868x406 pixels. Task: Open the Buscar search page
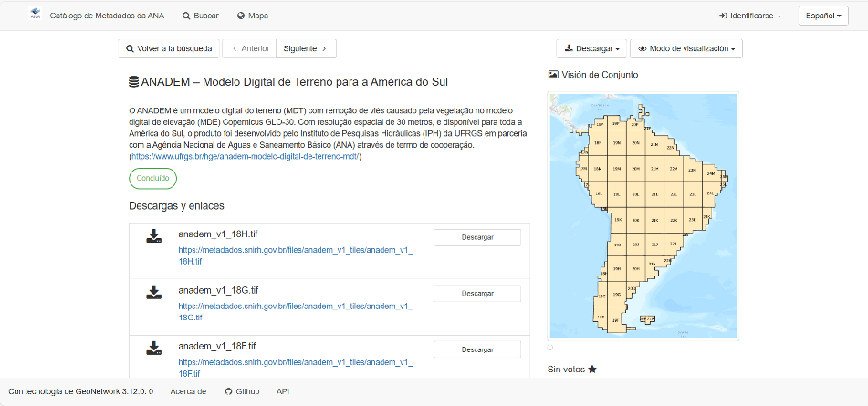pyautogui.click(x=200, y=16)
